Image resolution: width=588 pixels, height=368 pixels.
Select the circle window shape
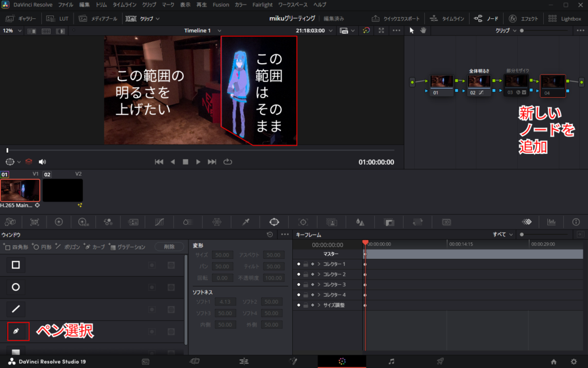tap(16, 287)
